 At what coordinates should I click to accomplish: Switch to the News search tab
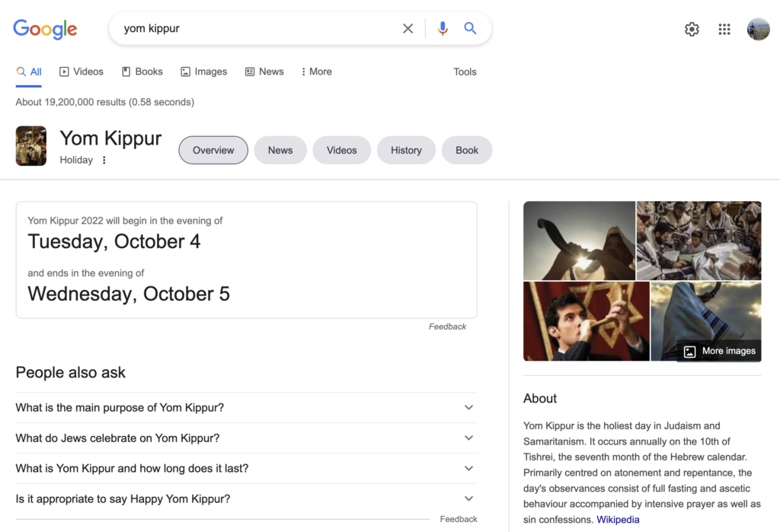point(264,72)
